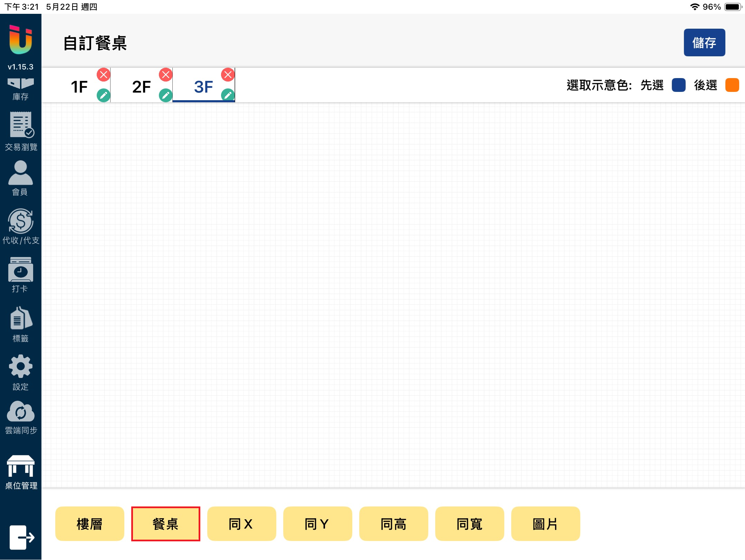Pick the orange 後選 color swatch
Viewport: 745px width, 560px height.
(x=732, y=85)
